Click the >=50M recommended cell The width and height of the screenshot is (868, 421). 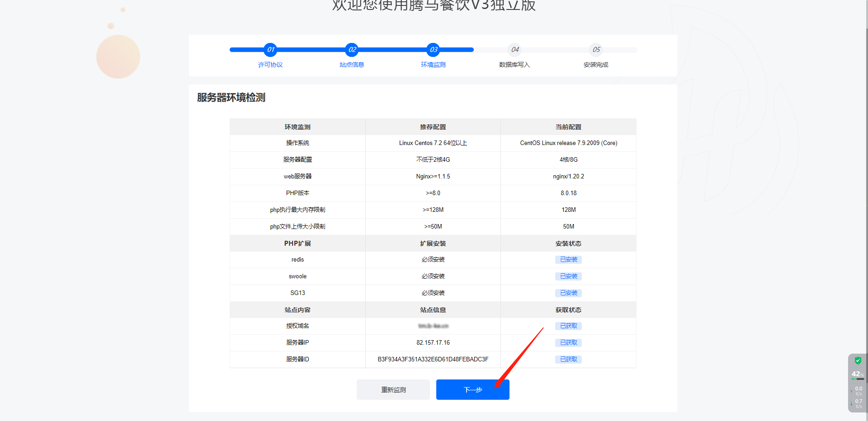click(433, 227)
